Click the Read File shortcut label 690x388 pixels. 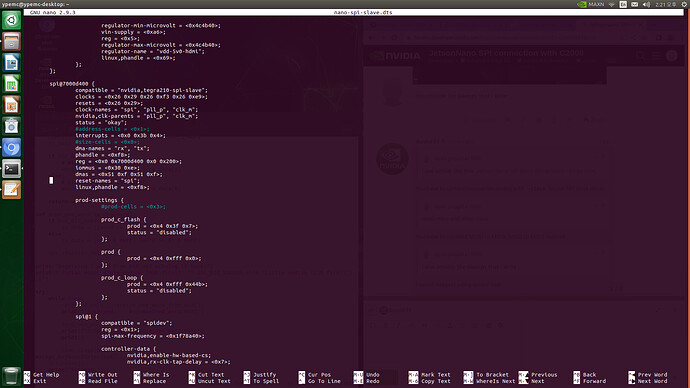[x=103, y=381]
